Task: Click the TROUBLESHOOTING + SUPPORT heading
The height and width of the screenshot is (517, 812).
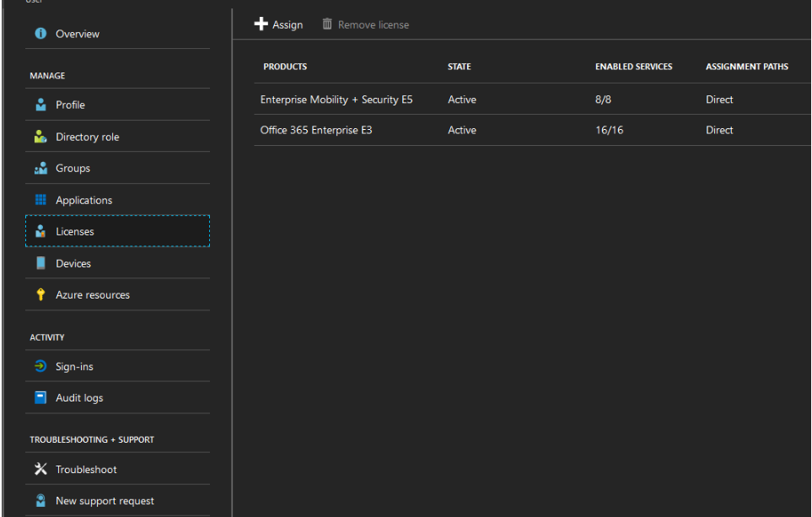Action: click(x=92, y=439)
